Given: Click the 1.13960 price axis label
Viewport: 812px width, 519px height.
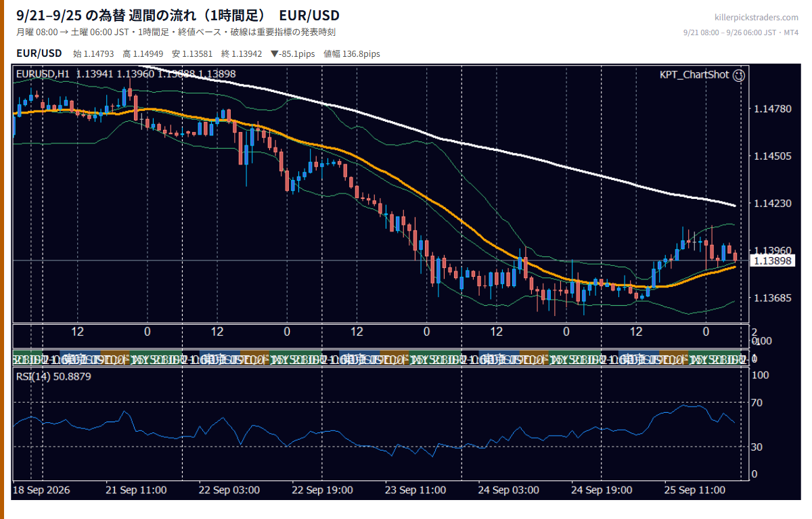Looking at the screenshot, I should (x=772, y=250).
